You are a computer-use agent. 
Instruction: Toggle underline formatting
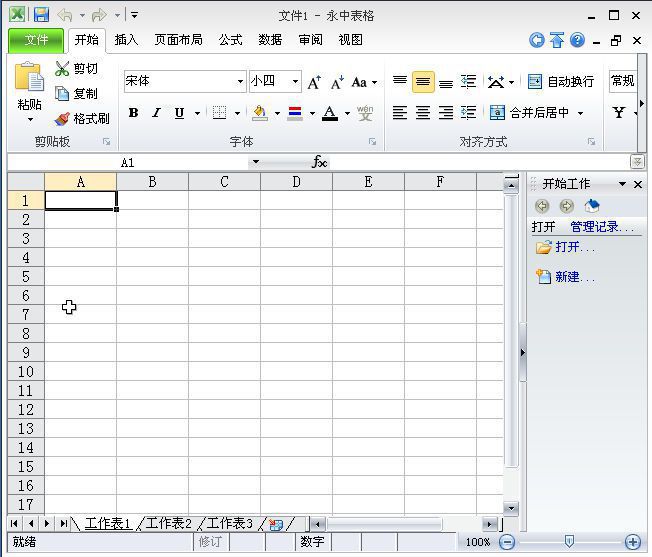coord(179,113)
